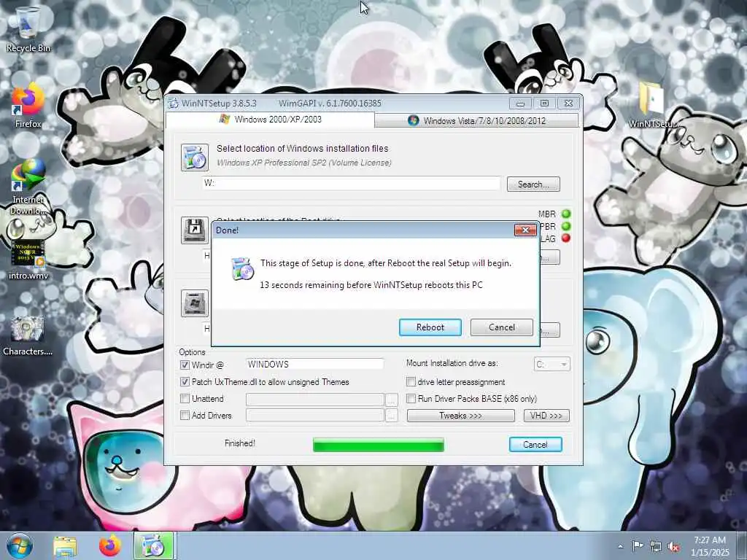Click the Cancel button next to progress bar
Viewport: 747px width, 560px height.
point(535,444)
